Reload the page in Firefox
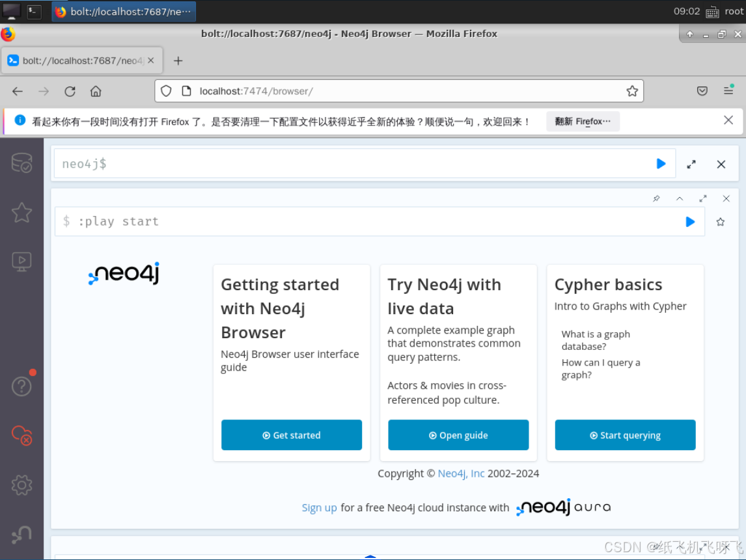 (70, 91)
